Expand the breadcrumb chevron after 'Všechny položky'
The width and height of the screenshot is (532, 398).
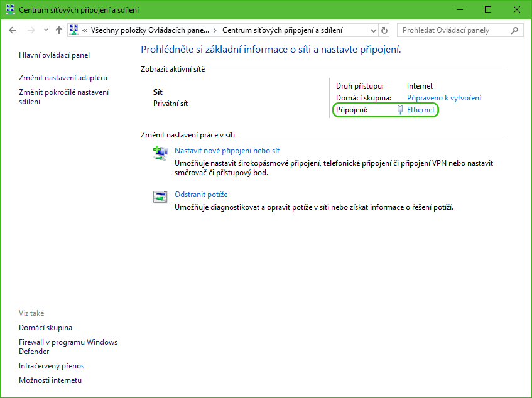(x=215, y=30)
